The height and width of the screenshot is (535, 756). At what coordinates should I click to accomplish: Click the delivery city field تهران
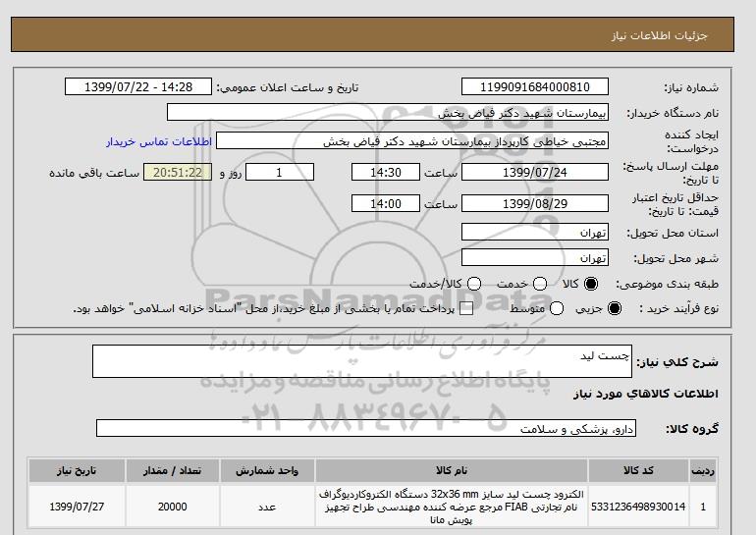tap(535, 258)
